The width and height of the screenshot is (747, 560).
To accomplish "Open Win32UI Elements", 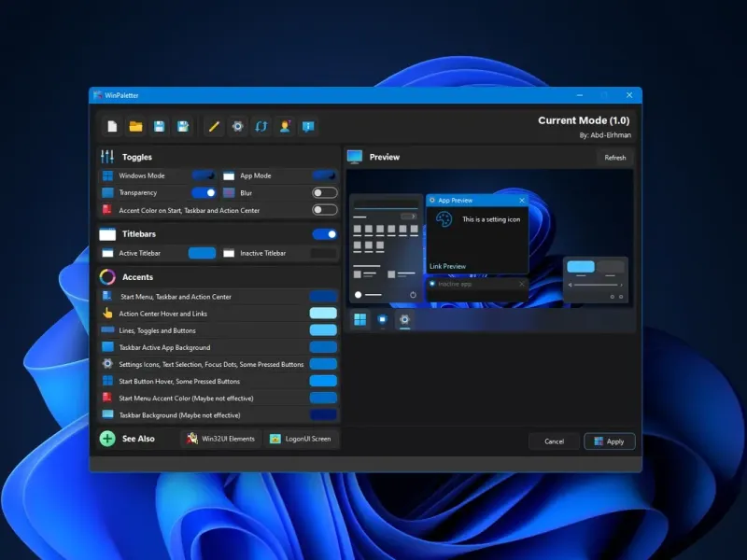I will 221,439.
